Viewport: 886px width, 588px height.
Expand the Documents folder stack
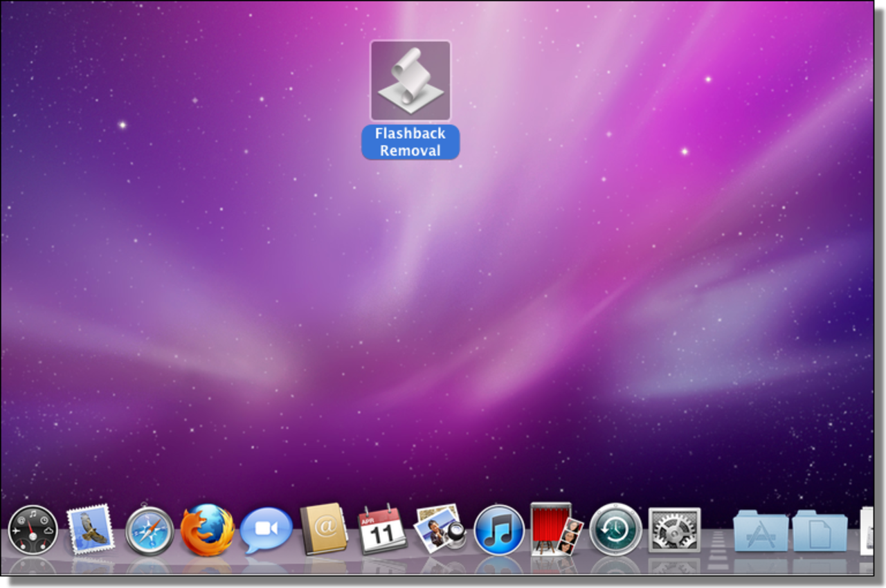coord(820,531)
